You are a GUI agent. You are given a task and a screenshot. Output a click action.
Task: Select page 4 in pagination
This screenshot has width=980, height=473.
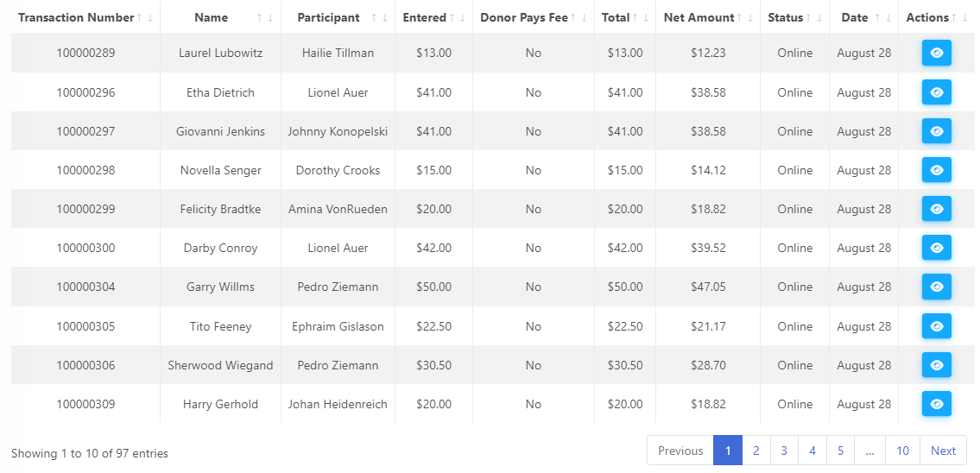tap(812, 451)
